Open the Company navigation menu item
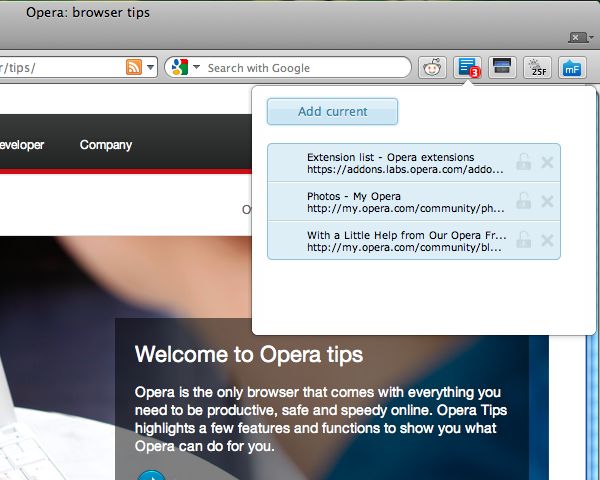The image size is (600, 480). pyautogui.click(x=106, y=145)
